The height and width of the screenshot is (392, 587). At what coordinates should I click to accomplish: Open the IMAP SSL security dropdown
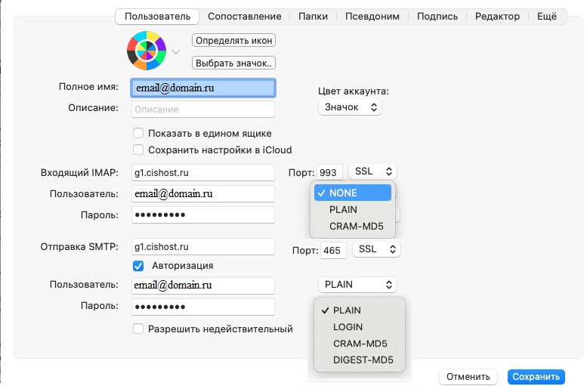pyautogui.click(x=374, y=171)
